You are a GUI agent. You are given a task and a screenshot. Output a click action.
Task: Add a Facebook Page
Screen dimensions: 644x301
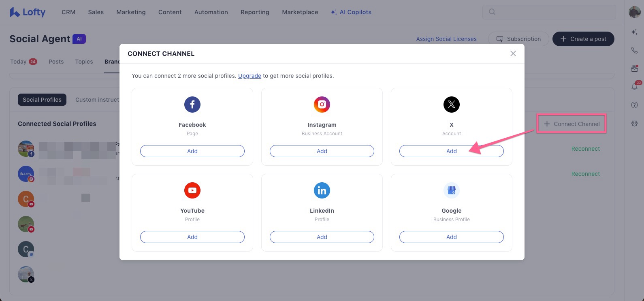click(192, 151)
